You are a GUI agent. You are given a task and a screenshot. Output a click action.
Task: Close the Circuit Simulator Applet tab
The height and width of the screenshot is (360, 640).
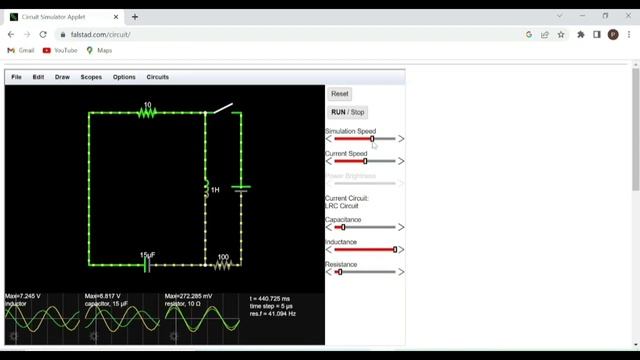click(x=116, y=17)
